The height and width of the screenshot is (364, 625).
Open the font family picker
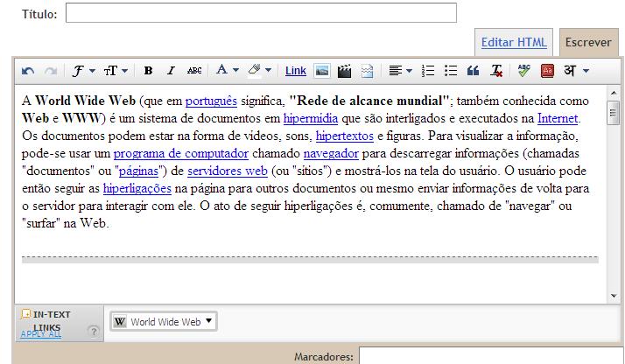click(x=78, y=71)
